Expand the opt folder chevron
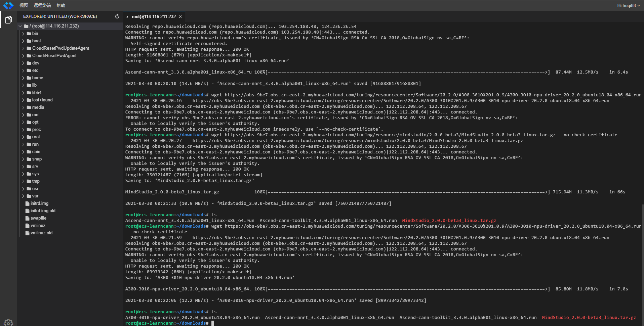Screen dimensions: 644x326 pos(23,122)
